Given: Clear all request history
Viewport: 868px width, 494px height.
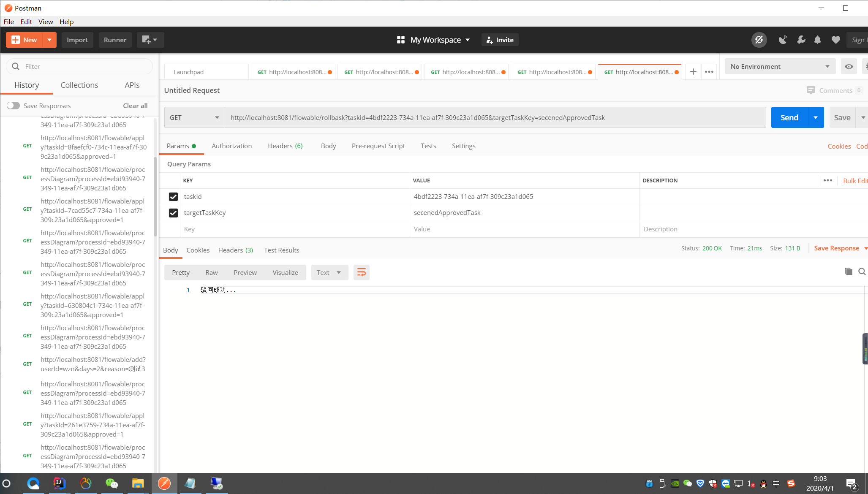Looking at the screenshot, I should [135, 106].
